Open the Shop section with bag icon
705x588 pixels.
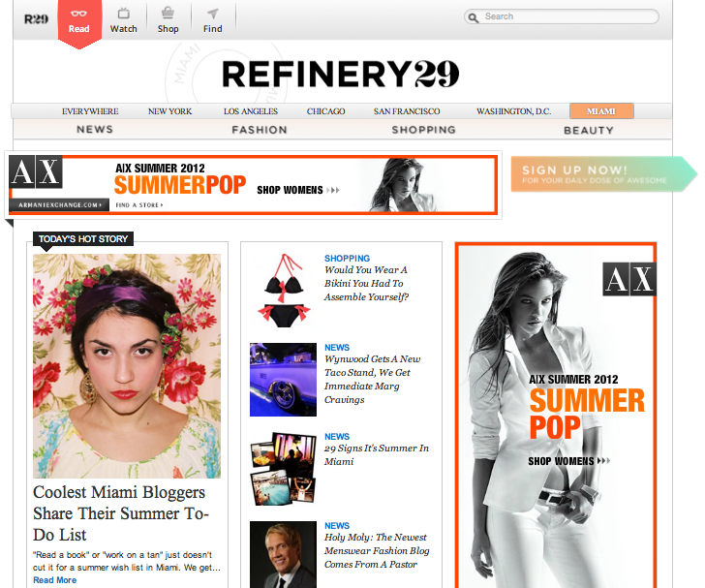(169, 21)
